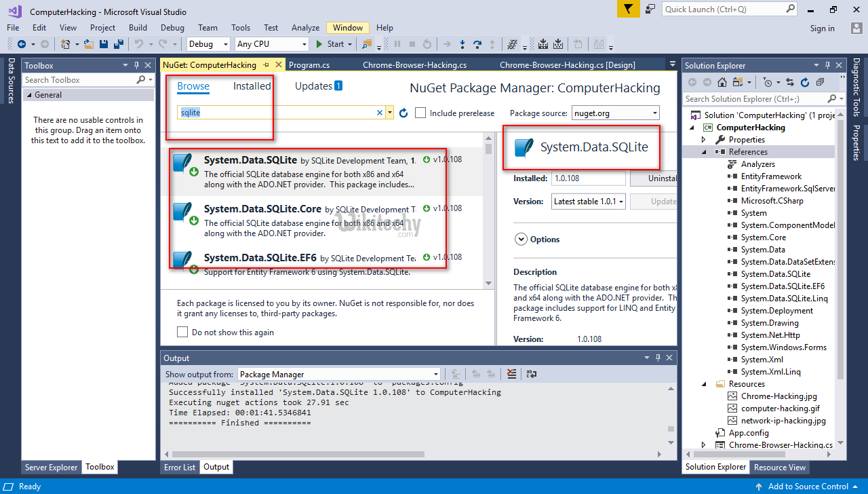Check the 'Do not show this again' box
The height and width of the screenshot is (494, 868).
click(182, 332)
